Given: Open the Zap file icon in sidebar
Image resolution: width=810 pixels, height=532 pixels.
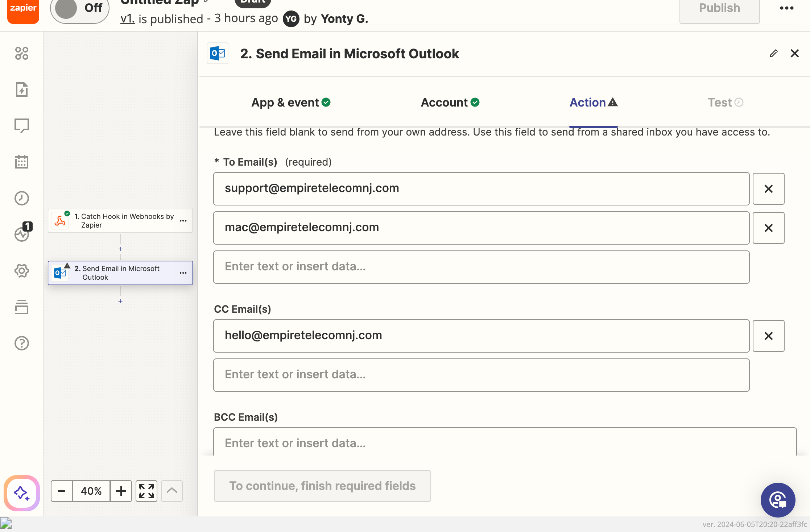Looking at the screenshot, I should 22,90.
